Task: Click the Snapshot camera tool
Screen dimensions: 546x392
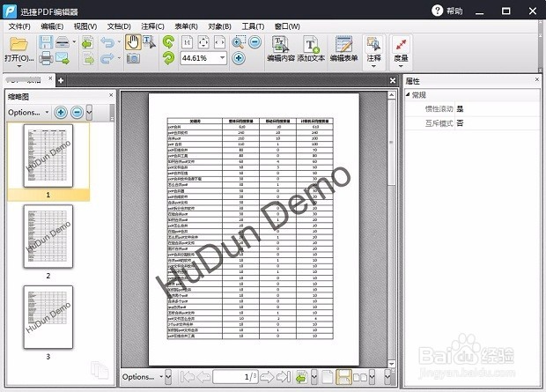Action: 133,58
